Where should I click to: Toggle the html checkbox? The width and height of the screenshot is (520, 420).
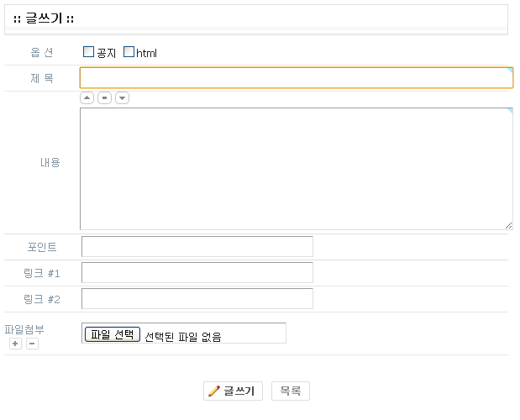click(129, 52)
